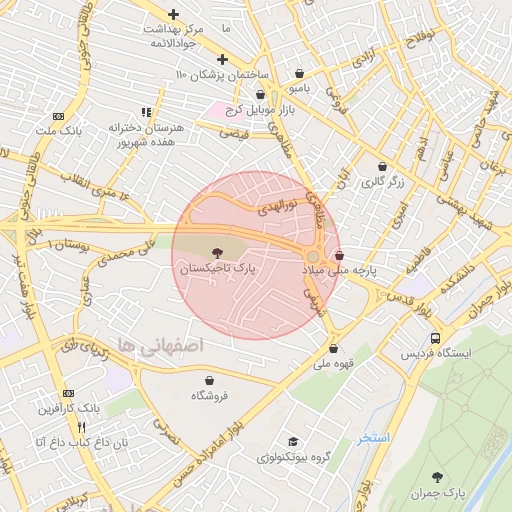
Task: Click the roundabout inside the red circle
Action: (313, 257)
